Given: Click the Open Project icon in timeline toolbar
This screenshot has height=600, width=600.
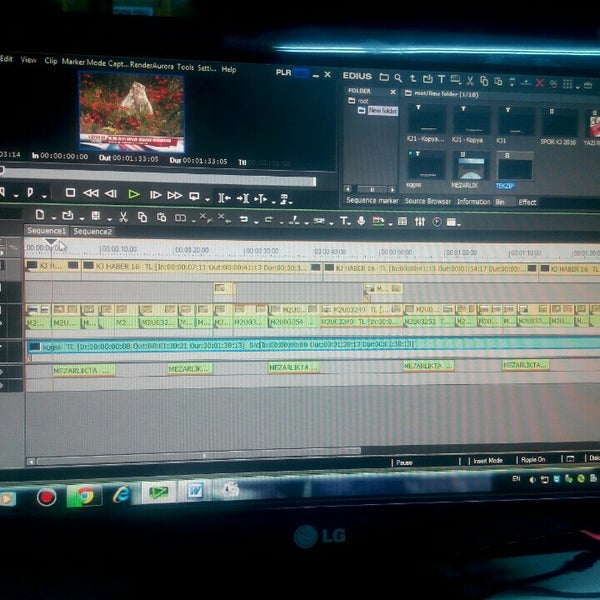Looking at the screenshot, I should [68, 215].
